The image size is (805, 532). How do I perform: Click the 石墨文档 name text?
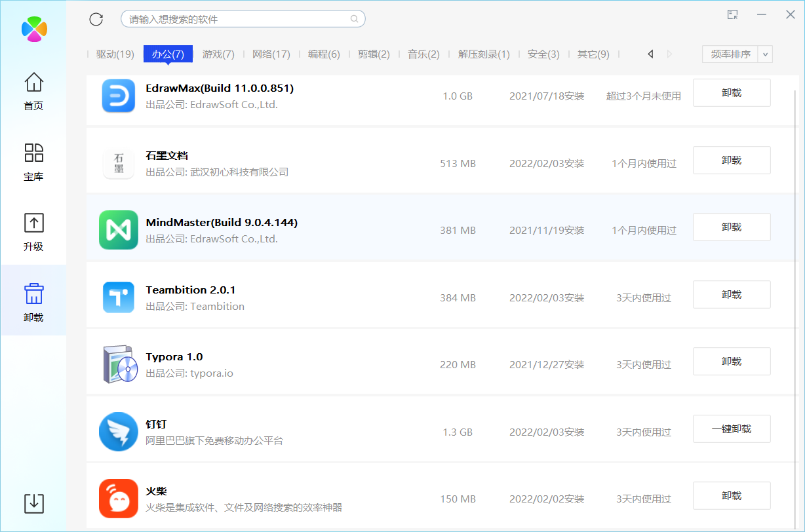[167, 156]
